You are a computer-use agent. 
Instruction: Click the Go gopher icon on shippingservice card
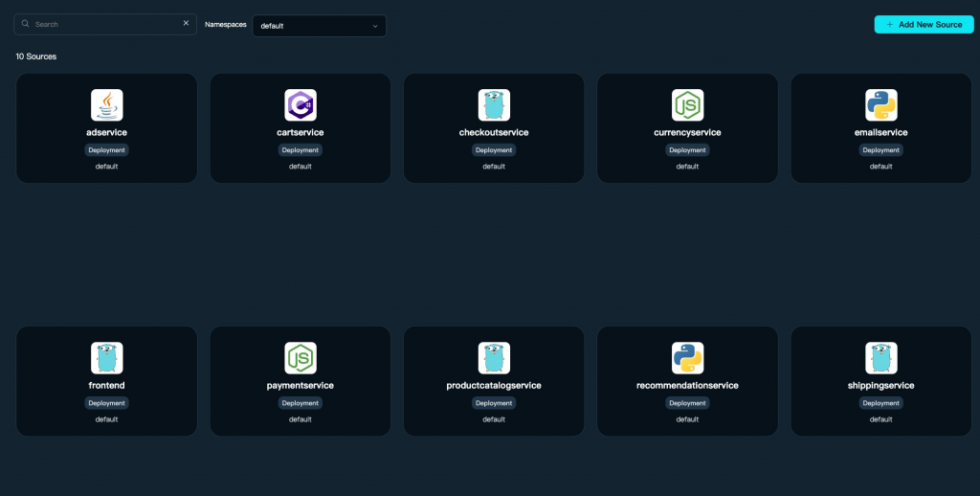(881, 358)
